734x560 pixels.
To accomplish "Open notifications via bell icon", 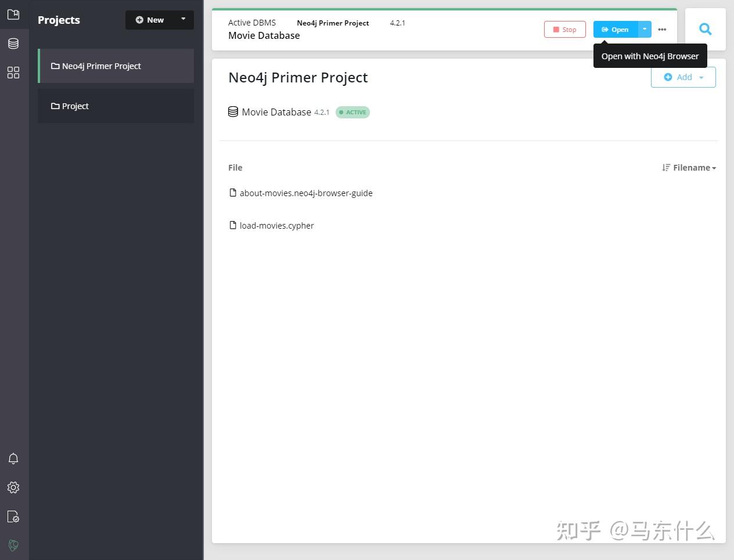I will click(13, 458).
